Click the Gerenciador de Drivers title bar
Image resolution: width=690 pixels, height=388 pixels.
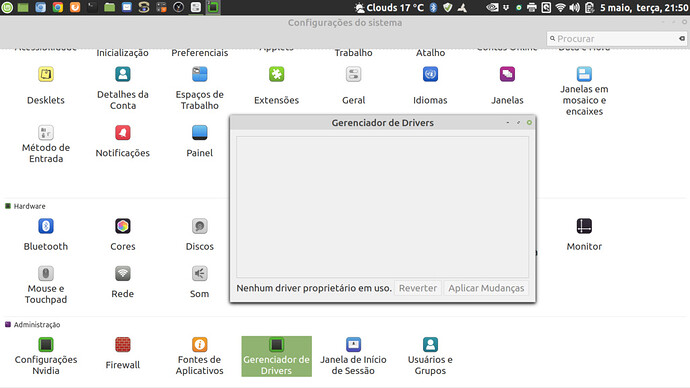[x=382, y=123]
